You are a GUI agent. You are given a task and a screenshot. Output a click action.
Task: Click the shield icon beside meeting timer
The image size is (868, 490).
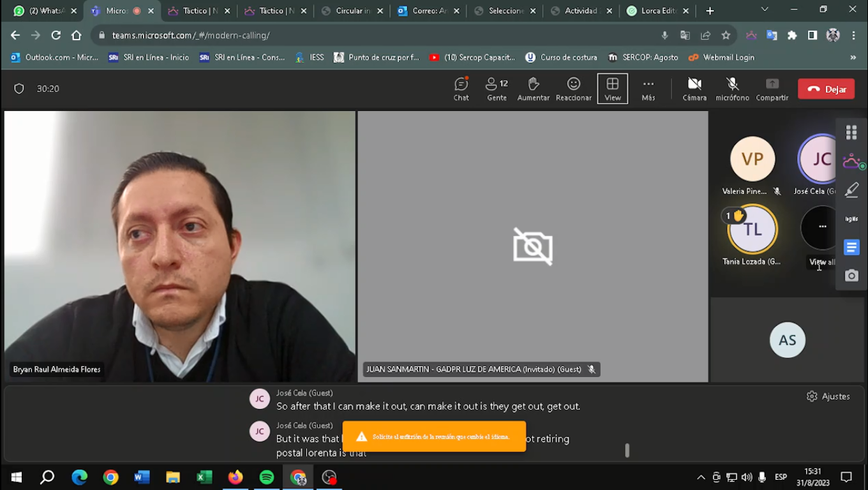[19, 89]
